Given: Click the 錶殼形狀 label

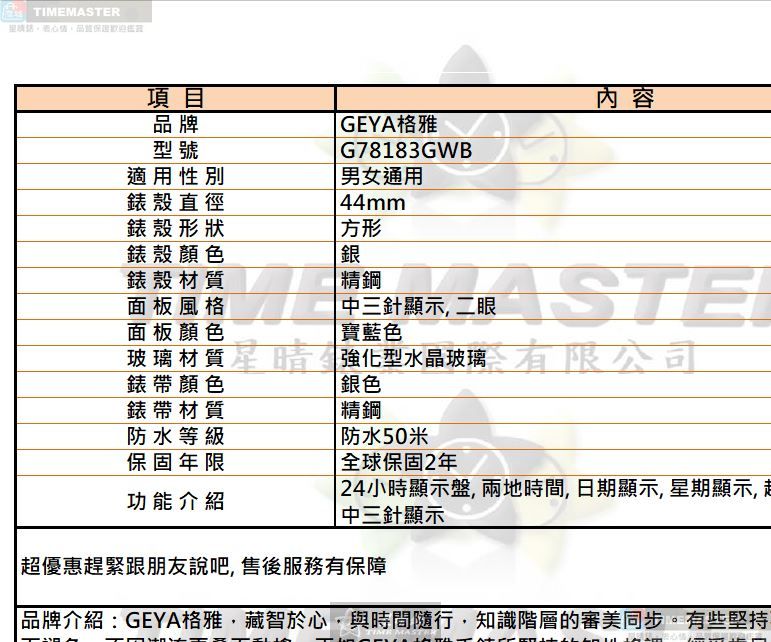Looking at the screenshot, I should point(176,229).
